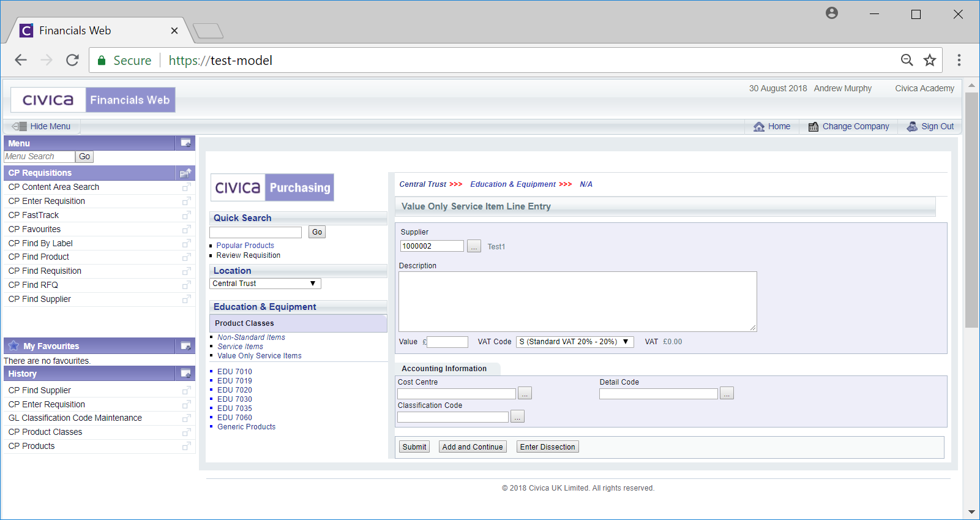Click new window icon beside CP Product Classes
Image resolution: width=980 pixels, height=520 pixels.
click(186, 432)
